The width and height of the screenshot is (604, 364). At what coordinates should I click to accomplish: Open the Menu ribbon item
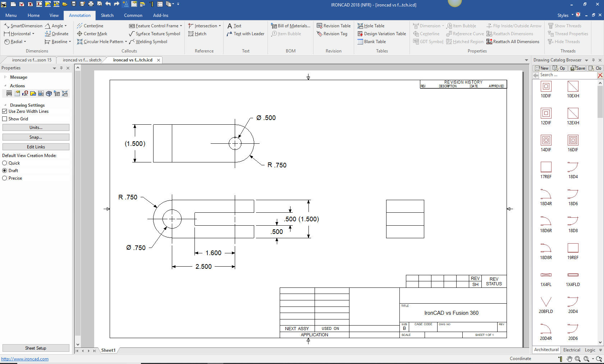[x=11, y=15]
